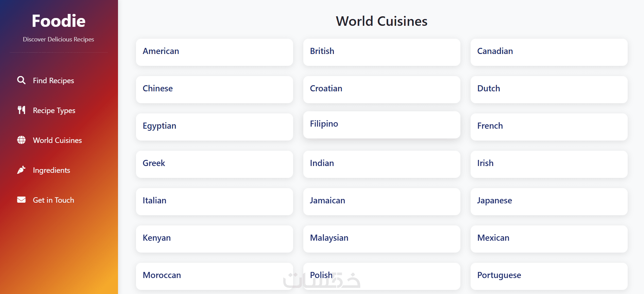The image size is (644, 294).
Task: Select the Mexican cuisine card
Action: [x=549, y=239]
